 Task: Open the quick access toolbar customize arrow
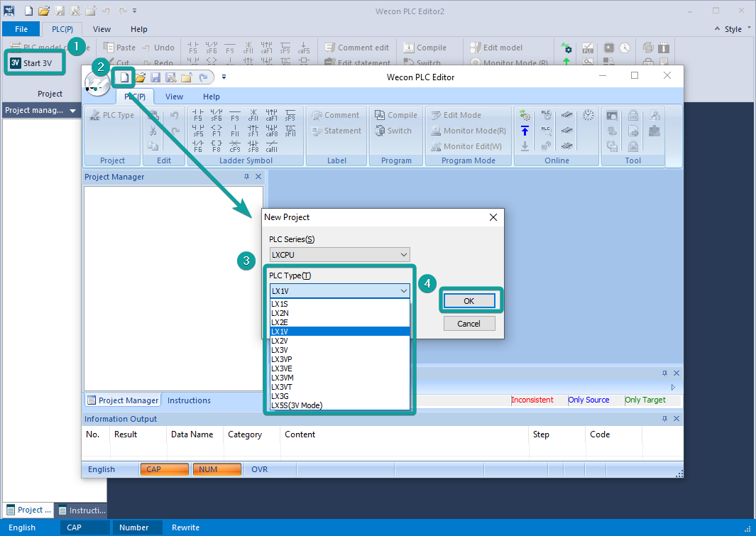(224, 77)
